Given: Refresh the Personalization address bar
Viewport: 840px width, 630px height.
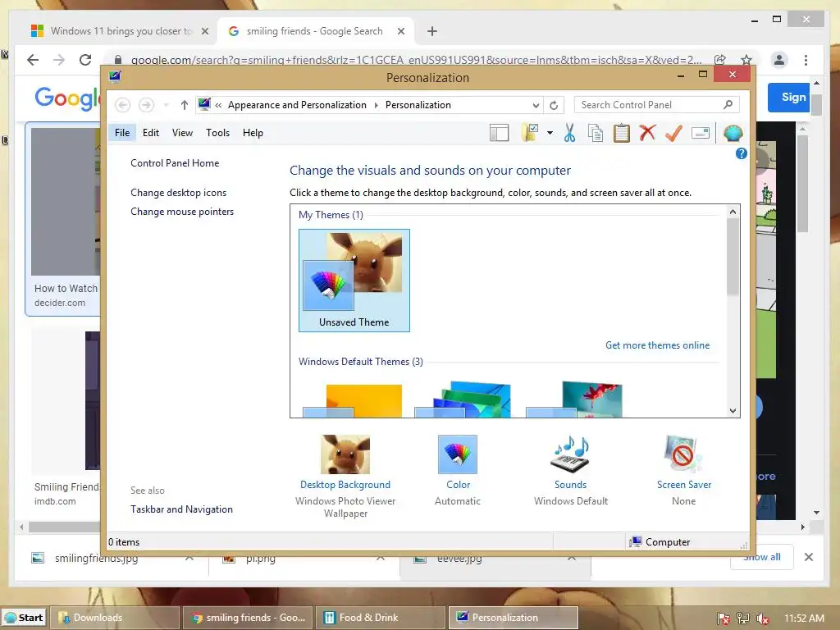Looking at the screenshot, I should click(554, 105).
